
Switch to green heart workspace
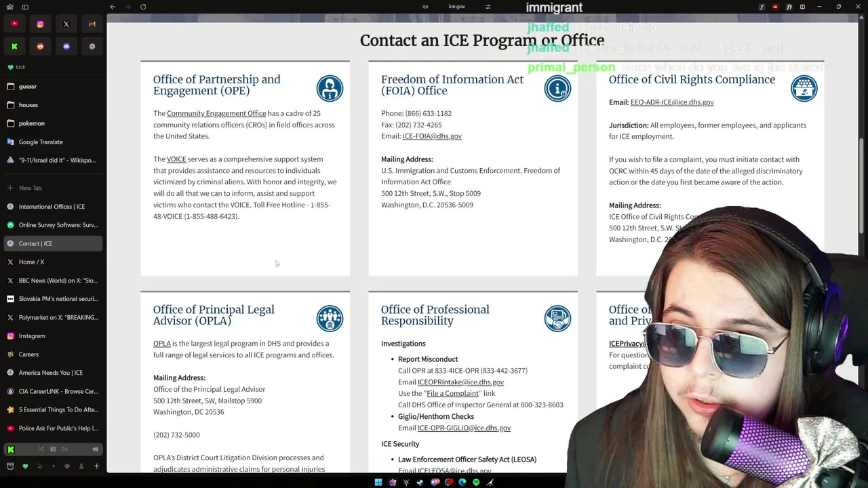pos(25,466)
